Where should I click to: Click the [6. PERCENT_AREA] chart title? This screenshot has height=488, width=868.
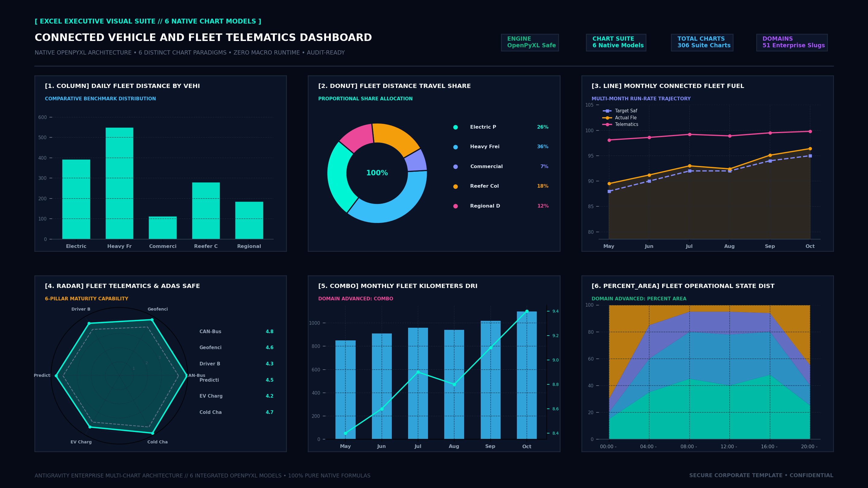coord(683,286)
